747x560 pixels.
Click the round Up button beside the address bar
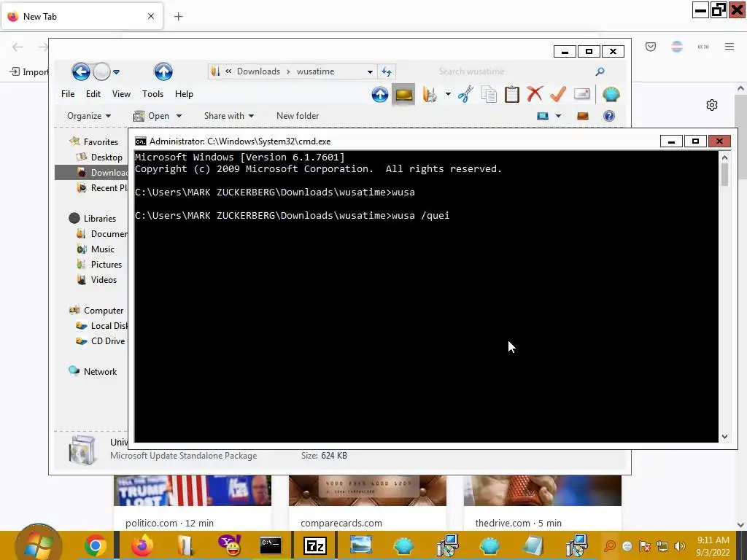(x=163, y=72)
